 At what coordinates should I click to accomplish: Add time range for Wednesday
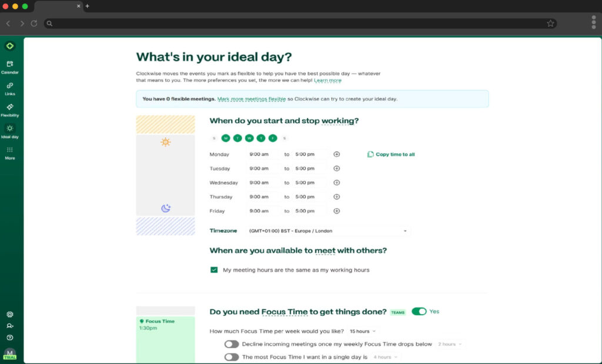pyautogui.click(x=337, y=183)
